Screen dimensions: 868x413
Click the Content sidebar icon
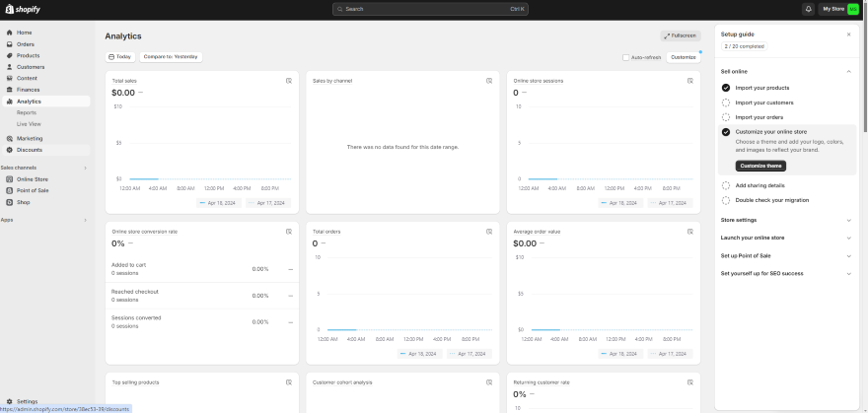click(x=10, y=79)
